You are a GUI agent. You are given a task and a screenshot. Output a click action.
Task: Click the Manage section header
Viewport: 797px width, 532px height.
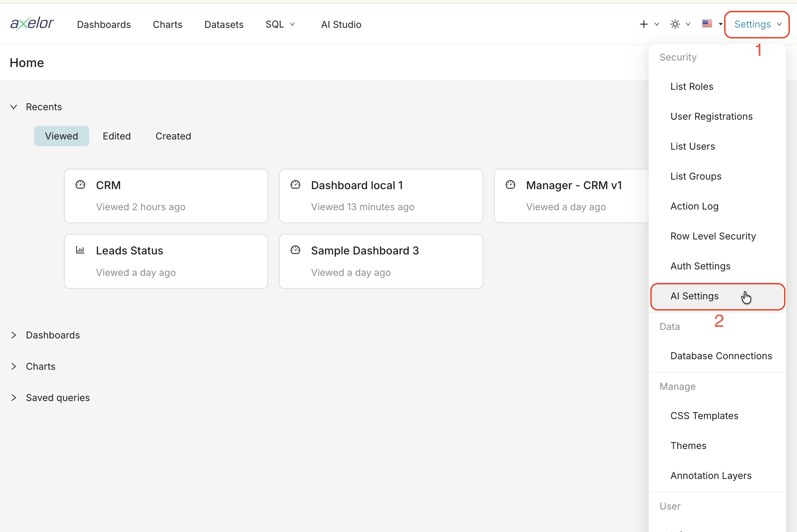(678, 386)
